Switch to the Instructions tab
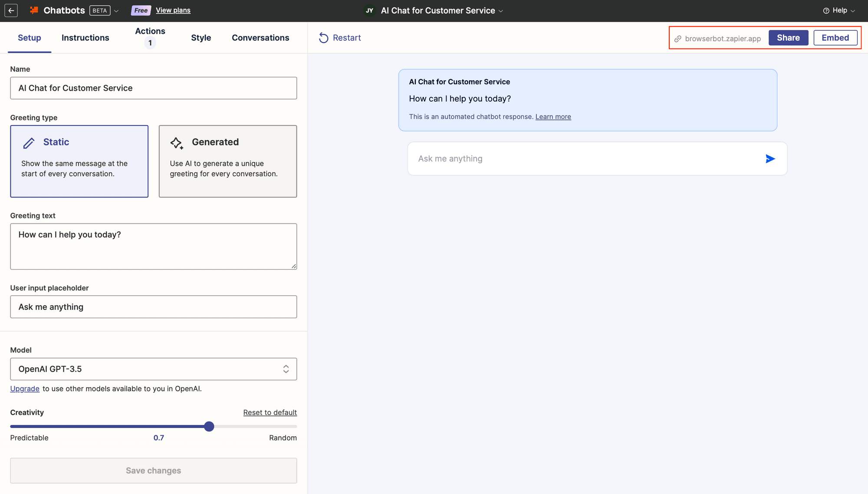The width and height of the screenshot is (868, 494). coord(85,38)
